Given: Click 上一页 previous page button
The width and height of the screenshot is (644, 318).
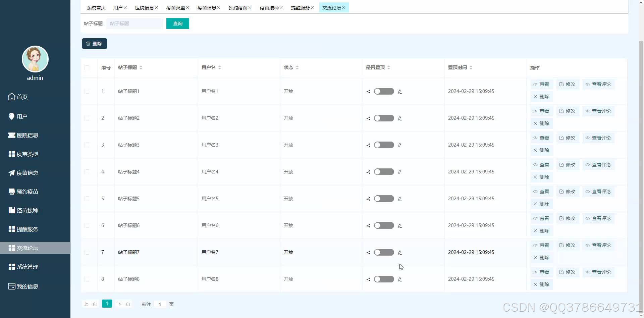Looking at the screenshot, I should click(x=90, y=304).
